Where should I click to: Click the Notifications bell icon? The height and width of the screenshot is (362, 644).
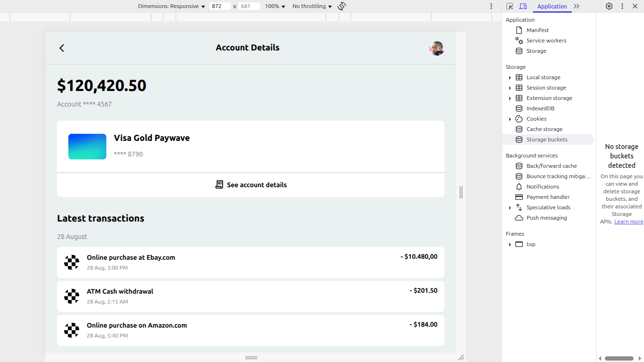[519, 187]
